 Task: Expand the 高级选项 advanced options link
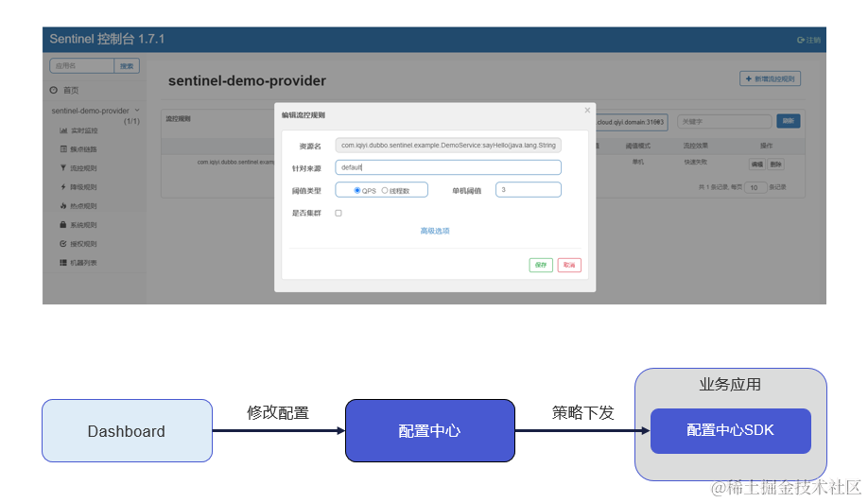435,232
